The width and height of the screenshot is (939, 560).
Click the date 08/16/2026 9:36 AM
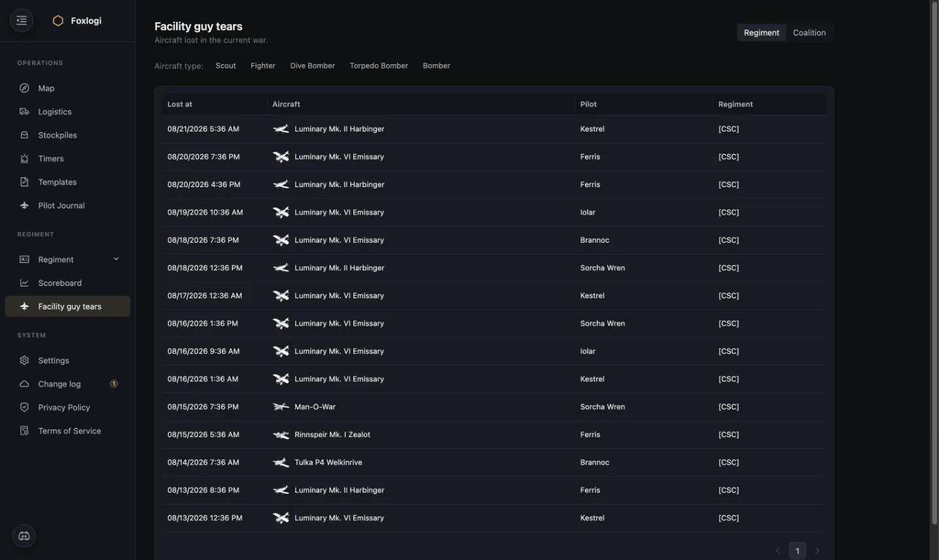pyautogui.click(x=204, y=351)
